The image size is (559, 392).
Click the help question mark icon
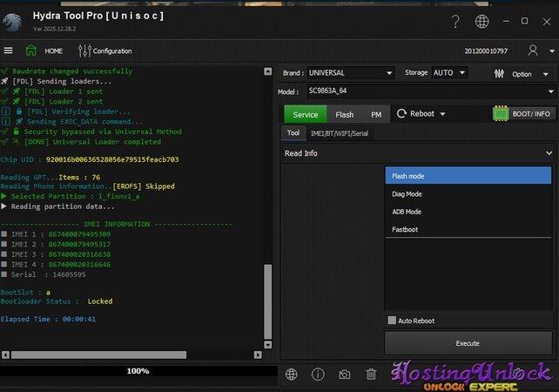click(x=455, y=22)
